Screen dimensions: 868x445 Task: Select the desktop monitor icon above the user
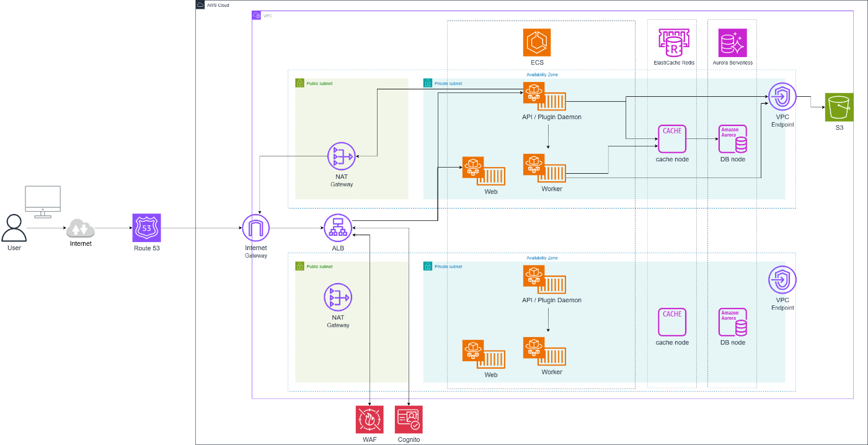point(42,202)
